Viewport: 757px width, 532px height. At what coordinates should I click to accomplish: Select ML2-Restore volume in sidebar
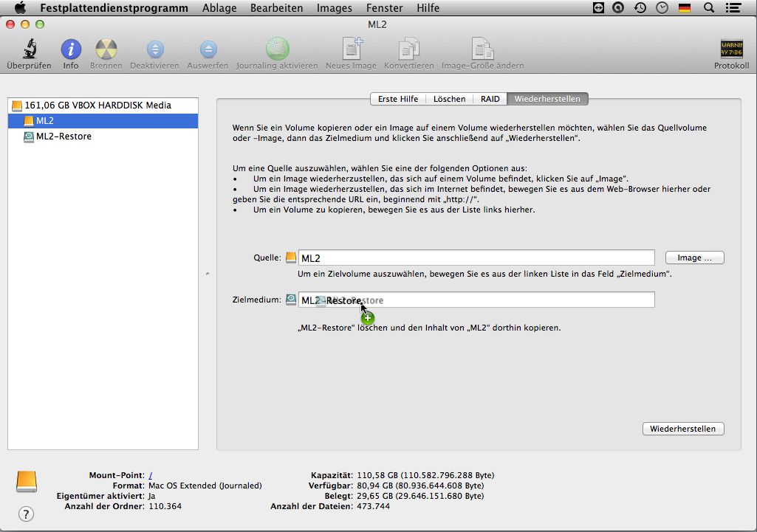[103, 136]
